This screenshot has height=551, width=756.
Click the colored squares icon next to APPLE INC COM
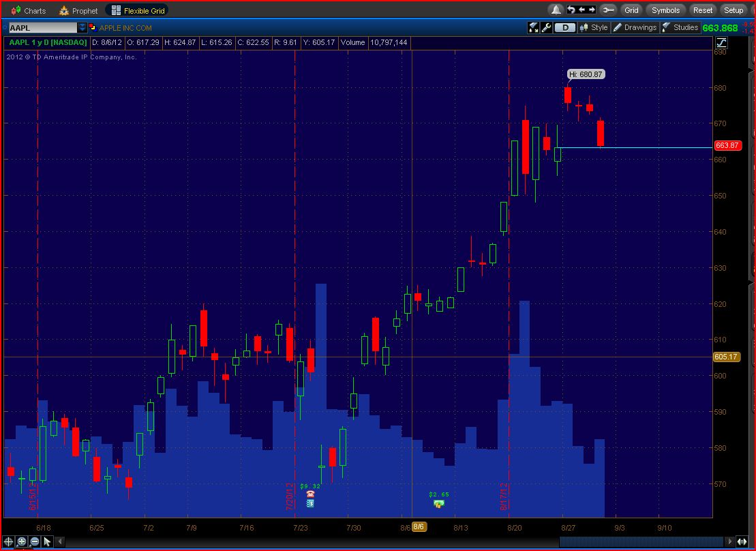[x=93, y=27]
